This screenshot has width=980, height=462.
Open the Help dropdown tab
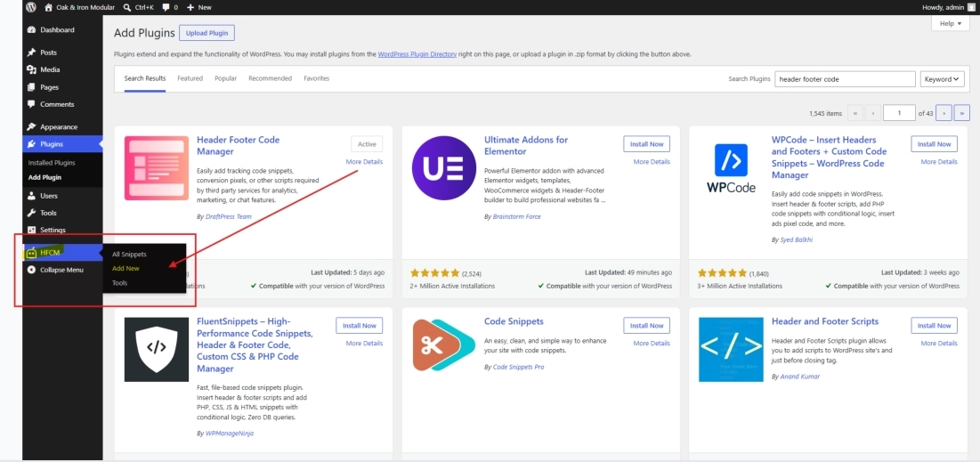coord(950,23)
